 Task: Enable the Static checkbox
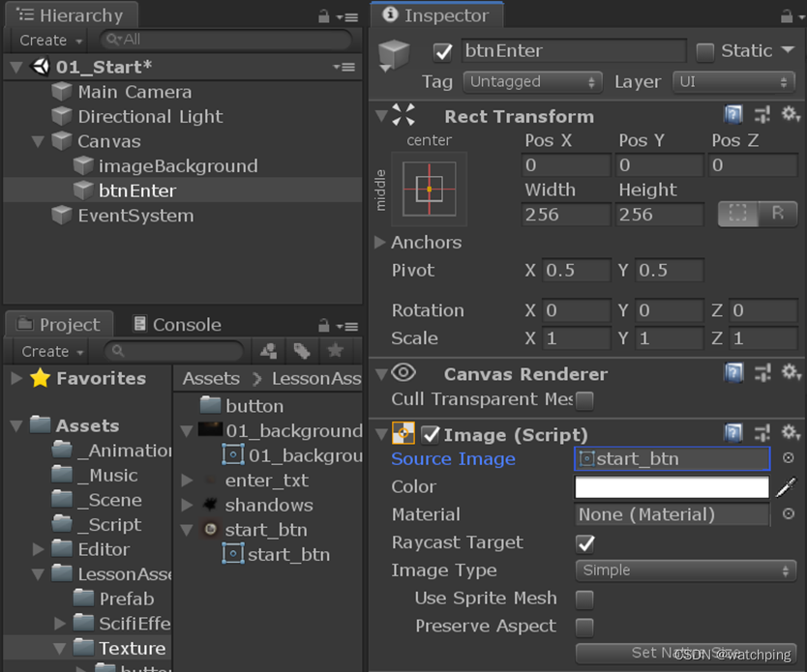(x=704, y=52)
